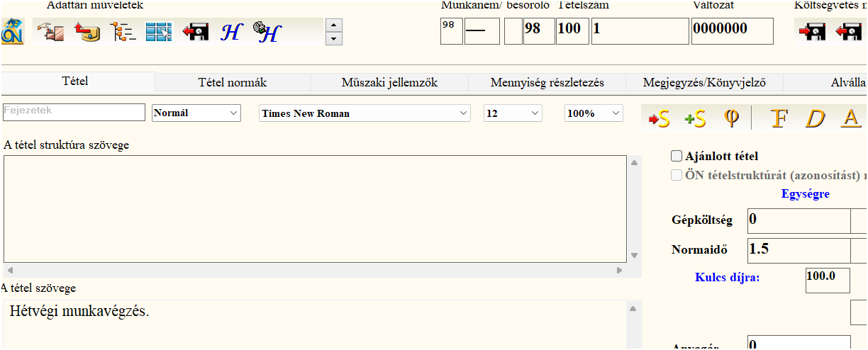
Task: Click the blue grid selection icon
Action: (159, 32)
